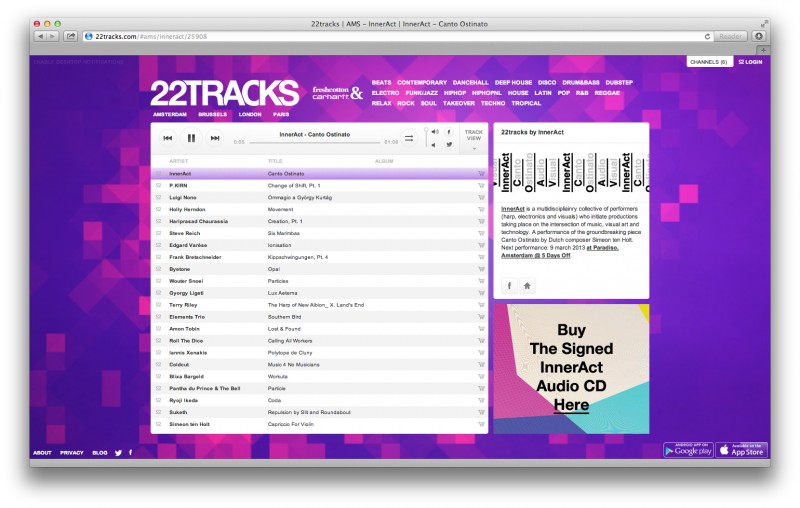
Task: Seek within the Canto Ostinato progress bar
Action: point(315,142)
